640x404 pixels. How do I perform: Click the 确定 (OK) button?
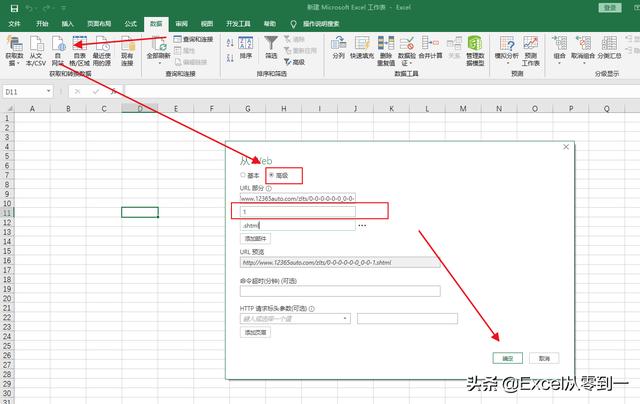coord(508,358)
